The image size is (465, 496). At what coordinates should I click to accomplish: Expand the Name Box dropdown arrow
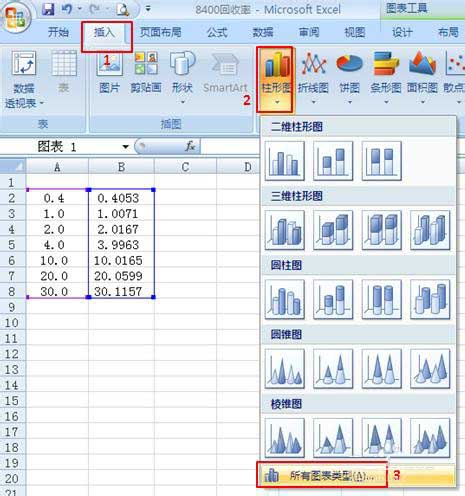coord(125,147)
